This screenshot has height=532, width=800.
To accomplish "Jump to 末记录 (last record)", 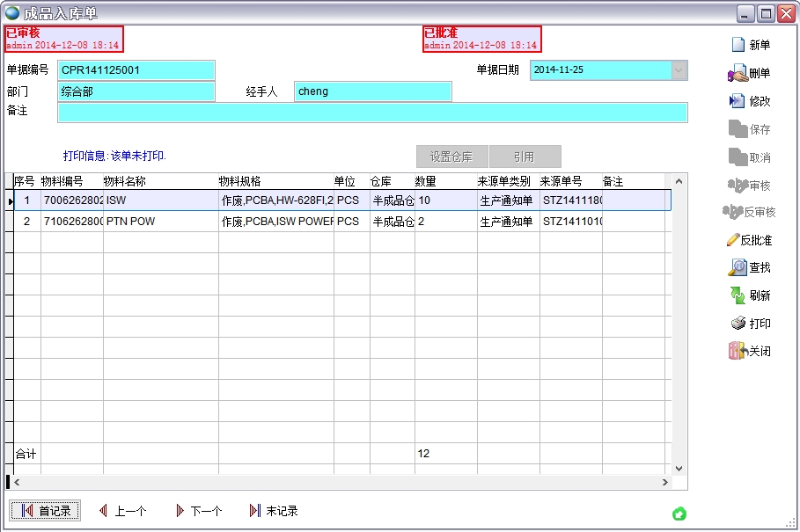I will pyautogui.click(x=274, y=511).
